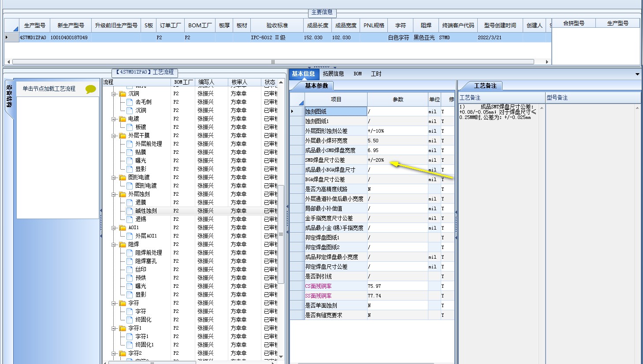Click the 外层前处理 document icon
The image size is (643, 364).
pyautogui.click(x=130, y=144)
